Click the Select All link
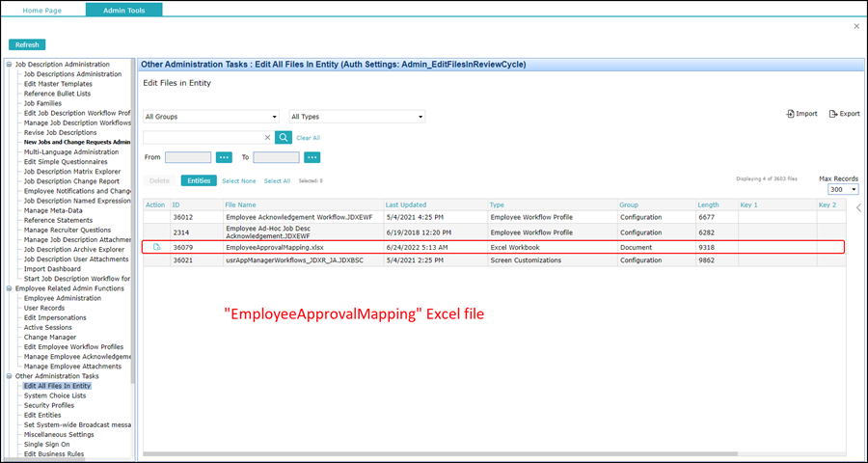Image resolution: width=868 pixels, height=463 pixels. tap(277, 181)
